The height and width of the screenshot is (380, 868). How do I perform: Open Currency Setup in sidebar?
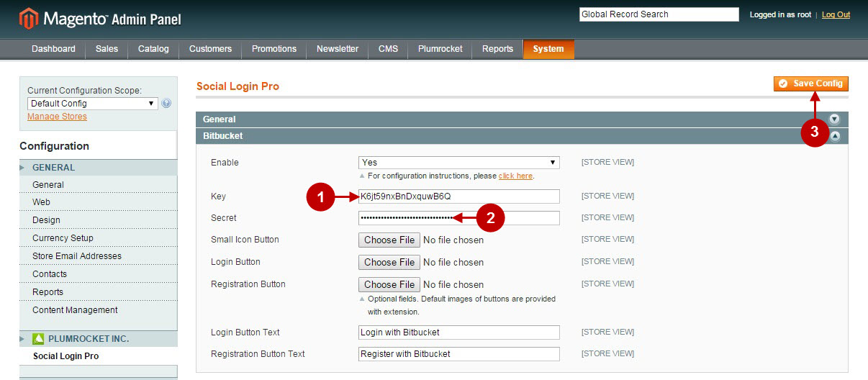click(x=63, y=238)
